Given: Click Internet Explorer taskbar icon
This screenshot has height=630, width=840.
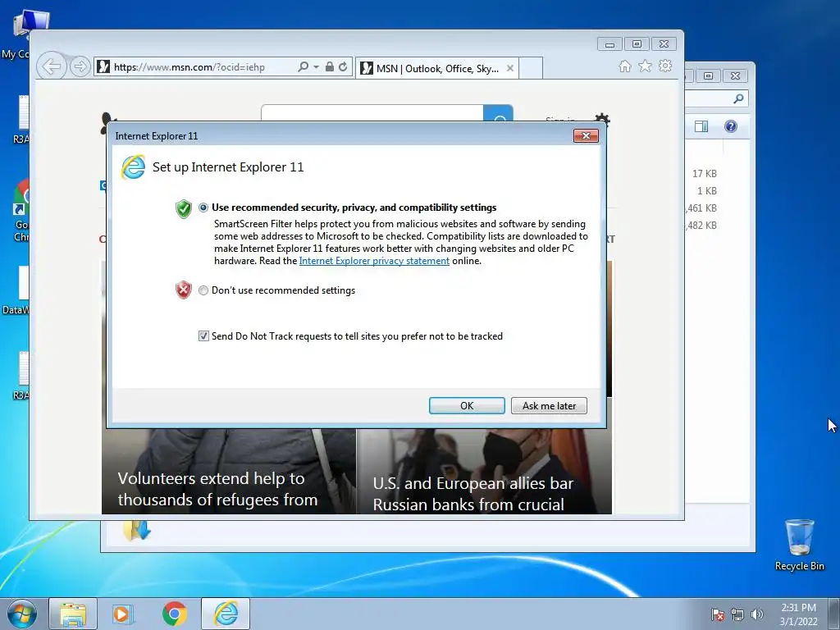Looking at the screenshot, I should (226, 614).
